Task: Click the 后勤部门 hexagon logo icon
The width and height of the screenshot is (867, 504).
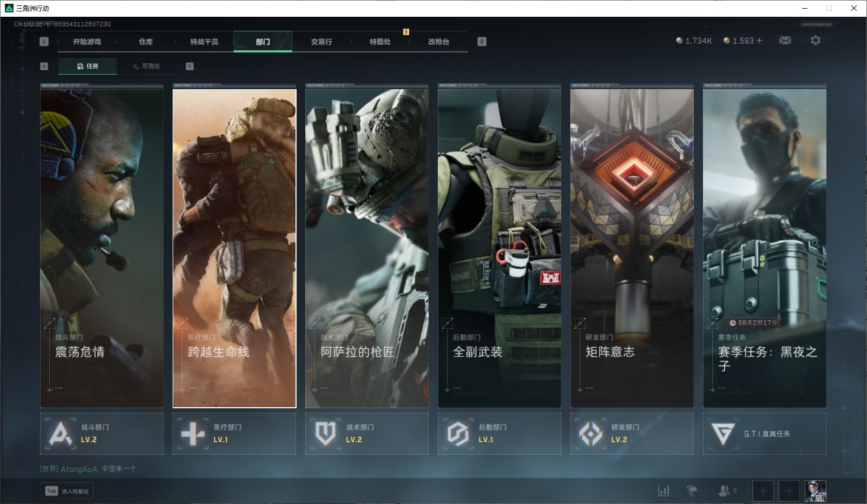Action: tap(458, 434)
